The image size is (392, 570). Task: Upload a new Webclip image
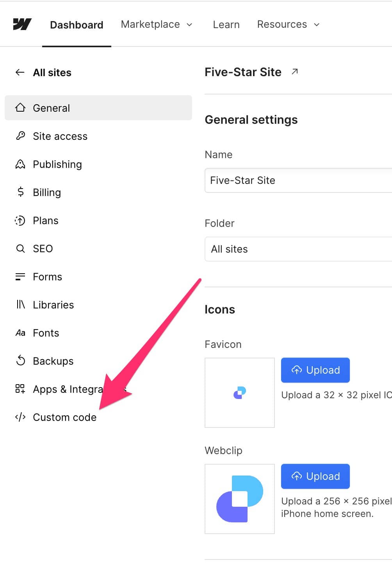pyautogui.click(x=315, y=476)
